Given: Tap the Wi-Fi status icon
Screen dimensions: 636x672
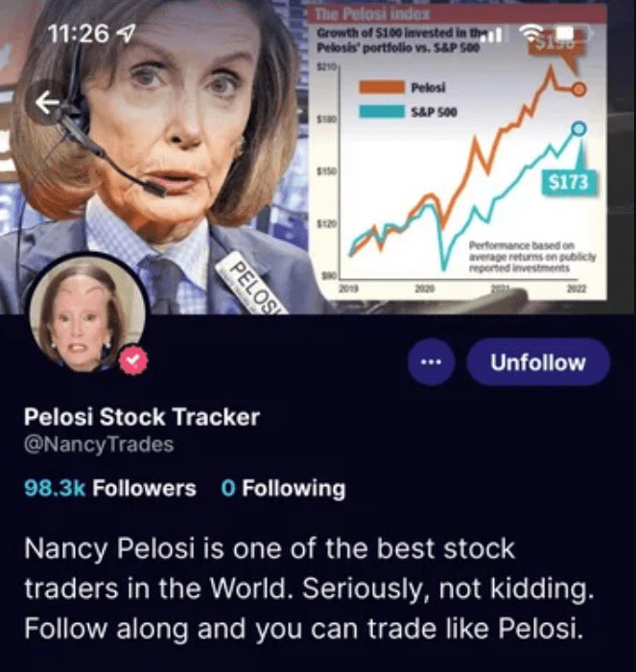Looking at the screenshot, I should point(531,33).
